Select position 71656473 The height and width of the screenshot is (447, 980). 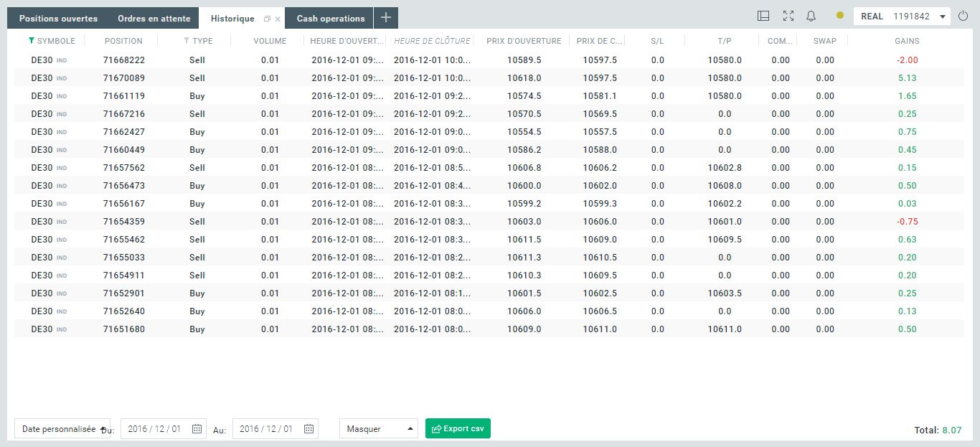coord(124,186)
